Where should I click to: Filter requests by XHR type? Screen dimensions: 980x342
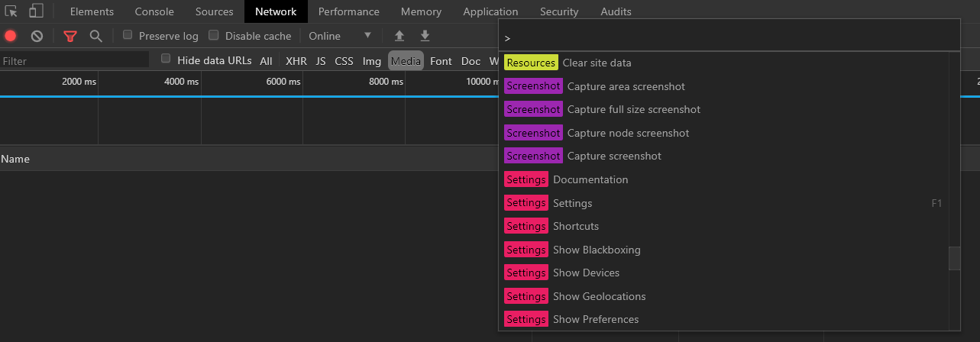click(296, 61)
